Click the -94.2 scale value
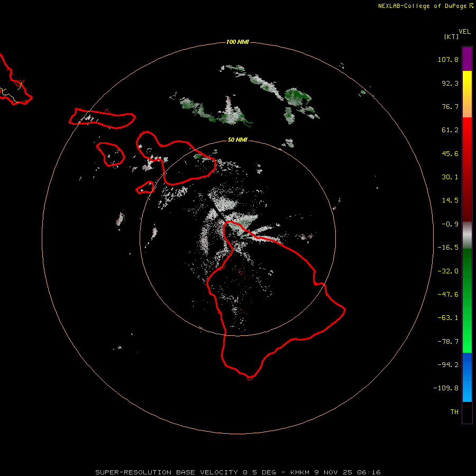The image size is (476, 476). click(x=448, y=365)
